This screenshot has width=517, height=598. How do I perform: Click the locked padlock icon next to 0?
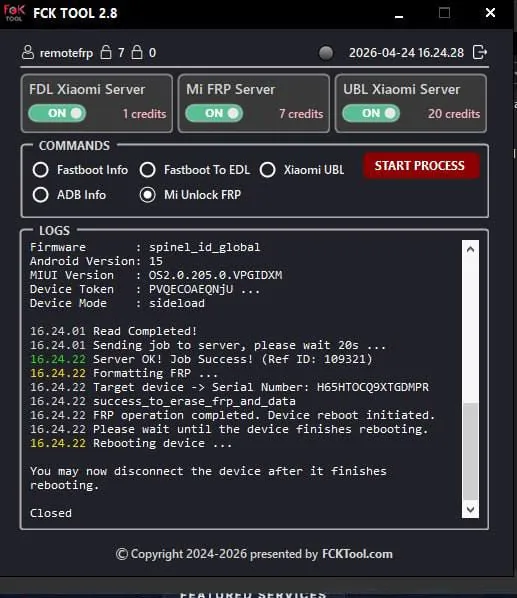click(x=137, y=52)
